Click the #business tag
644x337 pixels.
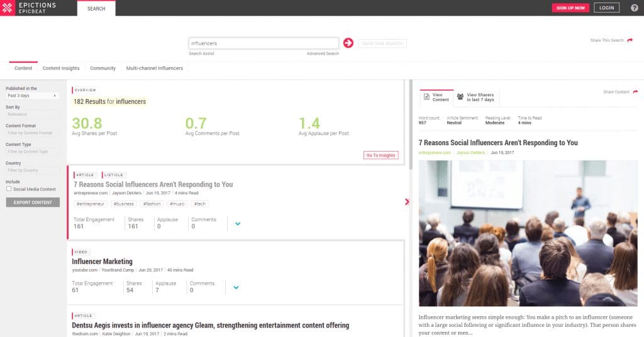click(x=124, y=204)
